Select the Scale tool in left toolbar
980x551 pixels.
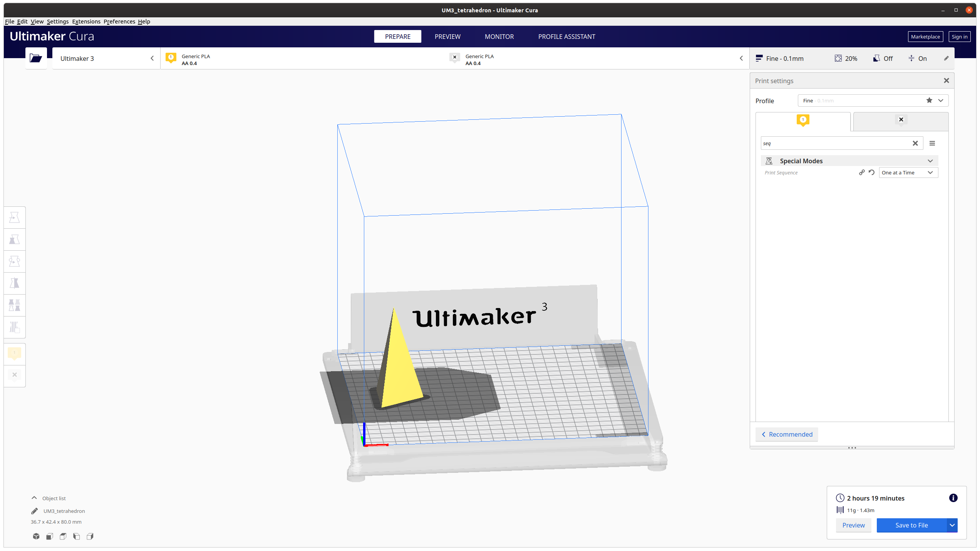15,239
